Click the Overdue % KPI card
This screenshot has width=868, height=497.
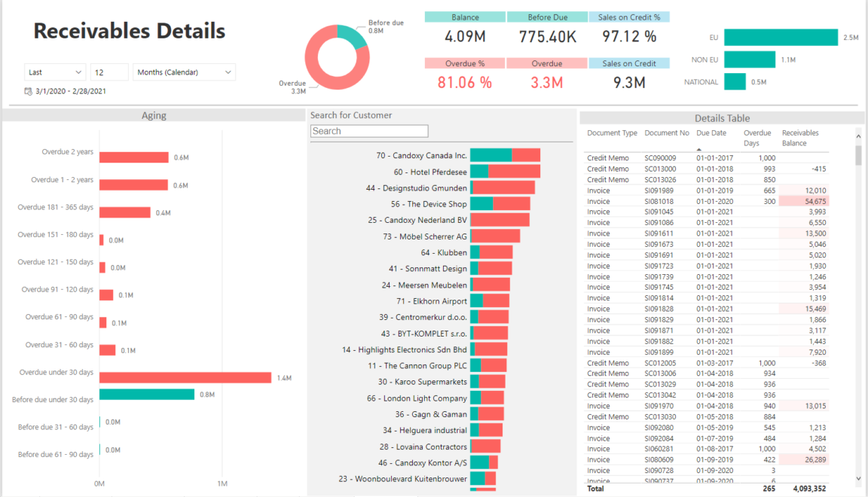coord(464,72)
